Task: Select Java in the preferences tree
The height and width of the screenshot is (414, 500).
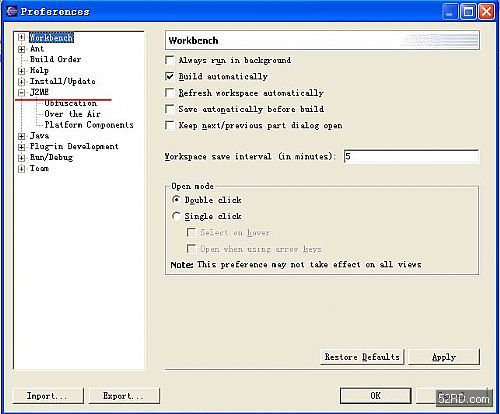Action: (39, 136)
